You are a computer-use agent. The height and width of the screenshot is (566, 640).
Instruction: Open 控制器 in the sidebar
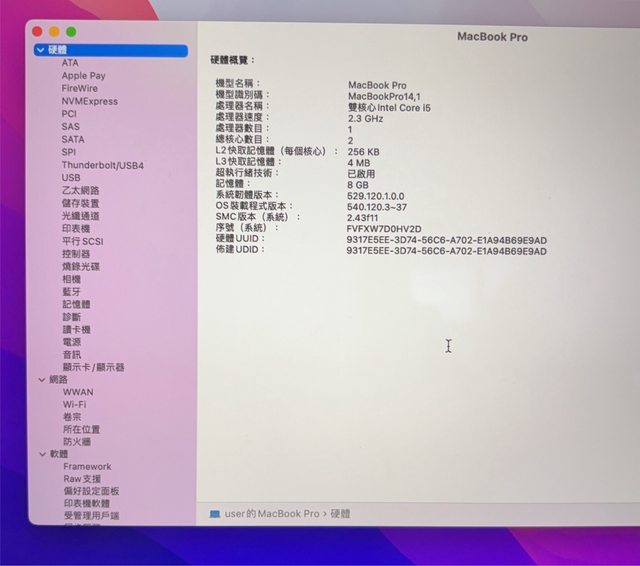(76, 254)
